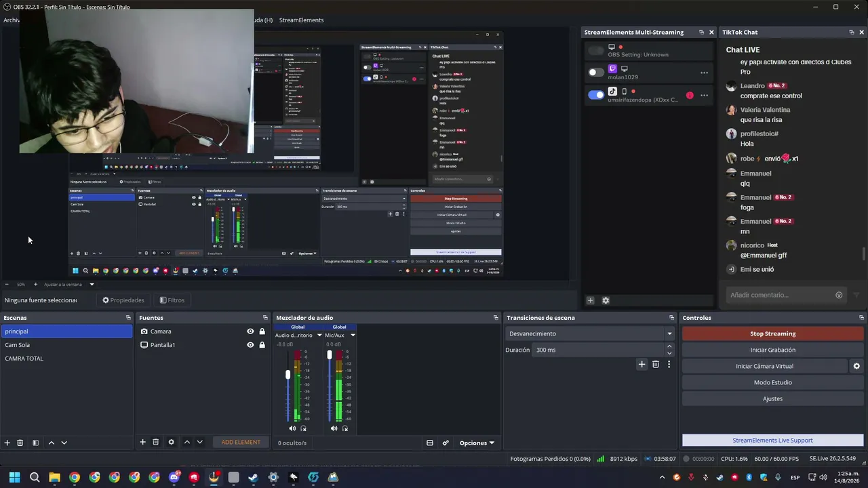Open the Mic/Aux channel menu
The image size is (868, 488).
pos(353,335)
